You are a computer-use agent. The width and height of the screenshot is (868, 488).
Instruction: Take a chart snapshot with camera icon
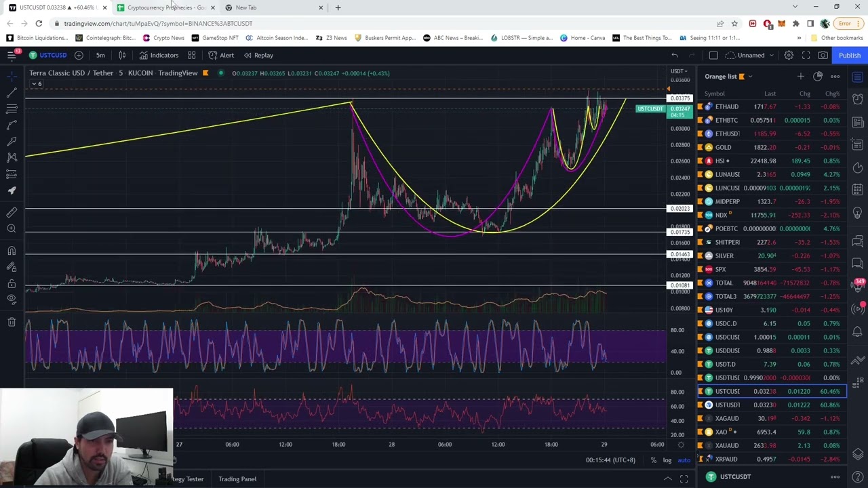(x=823, y=55)
